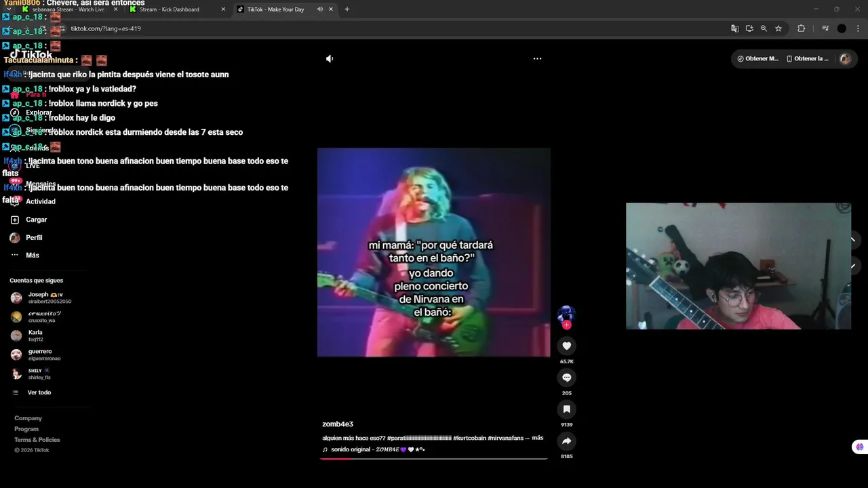Go to next video with down chevron
This screenshot has height=488, width=868.
pyautogui.click(x=852, y=266)
